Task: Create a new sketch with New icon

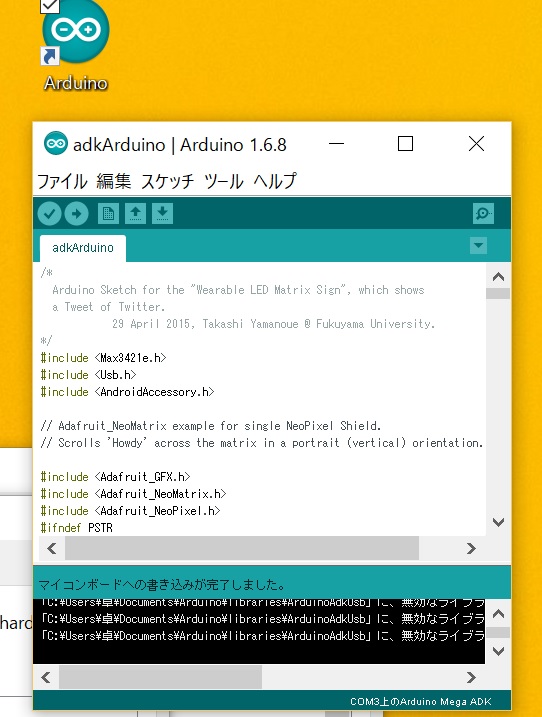Action: (x=108, y=214)
